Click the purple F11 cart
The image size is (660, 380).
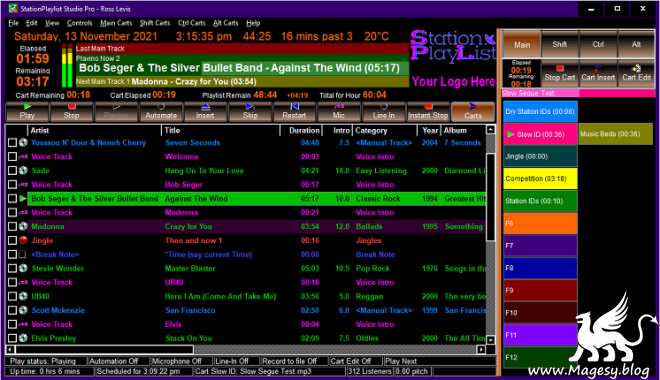pyautogui.click(x=540, y=335)
